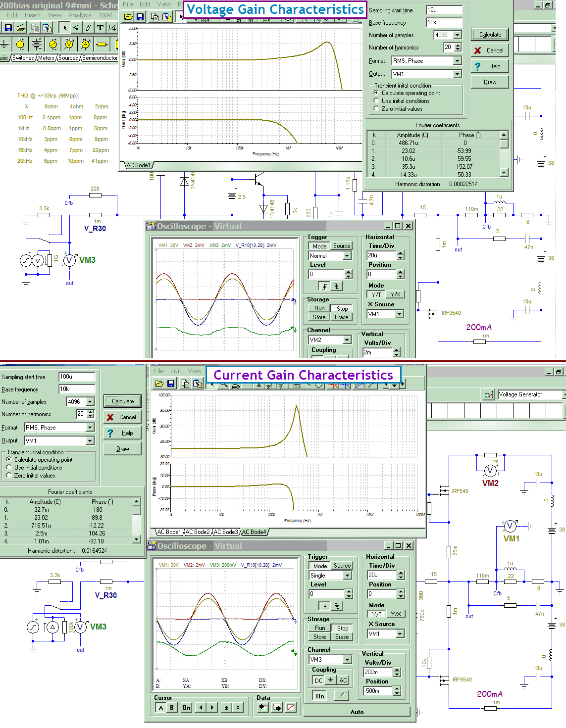Screen dimensions: 566x728
Task: Open Channel VM3 dropdown
Action: (348, 660)
